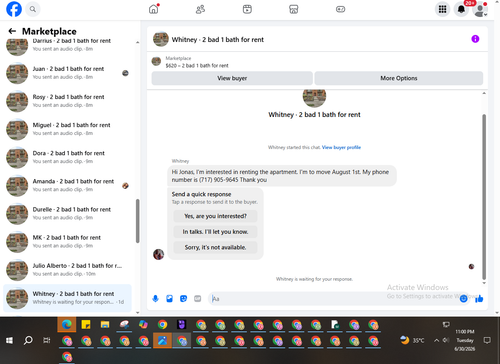Open the weather 35°C widget
500x364 pixels.
412,340
